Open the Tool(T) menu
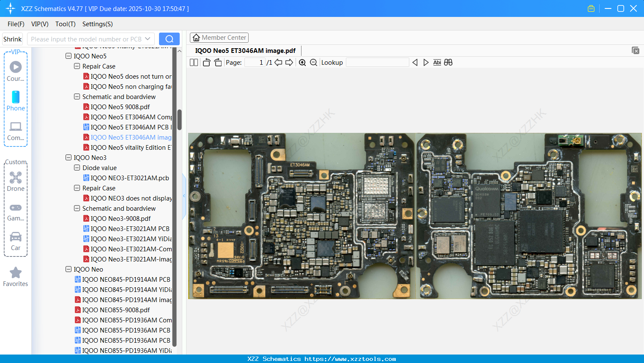Viewport: 644px width, 363px height. (x=65, y=24)
